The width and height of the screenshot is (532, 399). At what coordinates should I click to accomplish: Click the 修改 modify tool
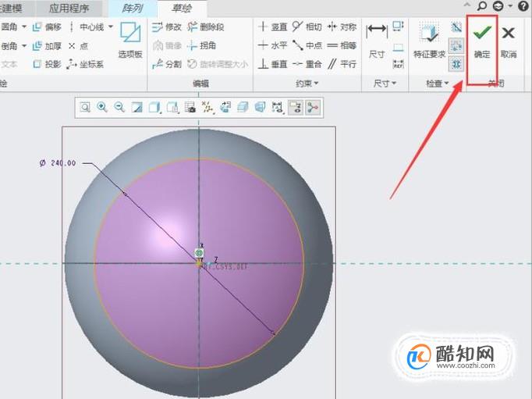166,27
